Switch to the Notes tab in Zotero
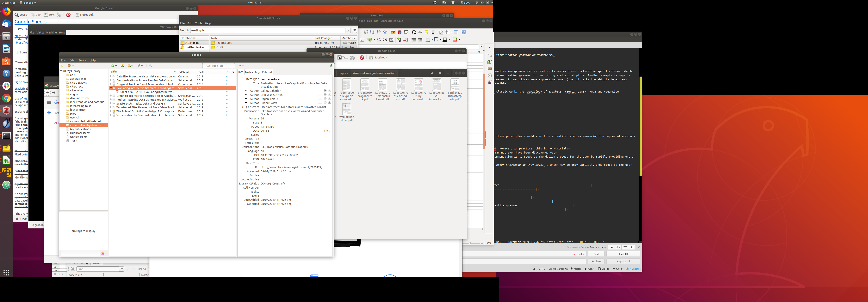The image size is (868, 302). pos(249,72)
